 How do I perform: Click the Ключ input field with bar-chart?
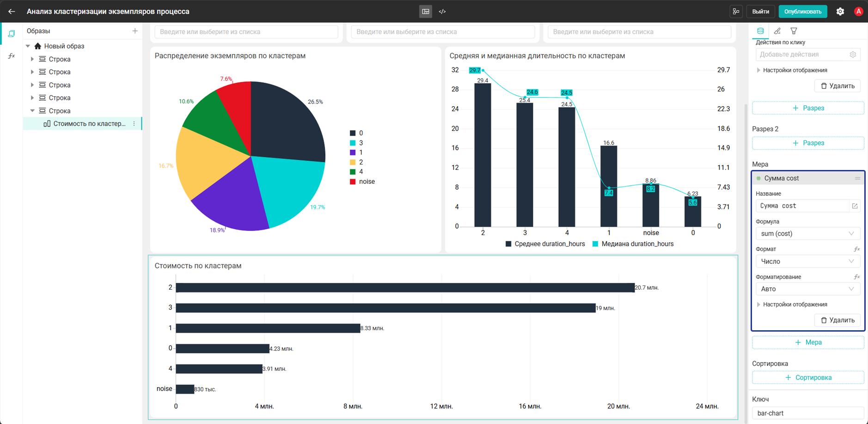point(808,413)
